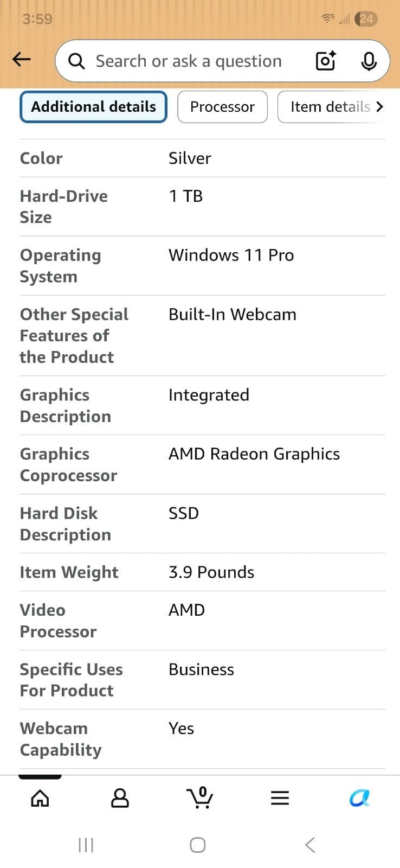This screenshot has height=868, width=400.
Task: Switch to the Processor tab
Action: 222,107
